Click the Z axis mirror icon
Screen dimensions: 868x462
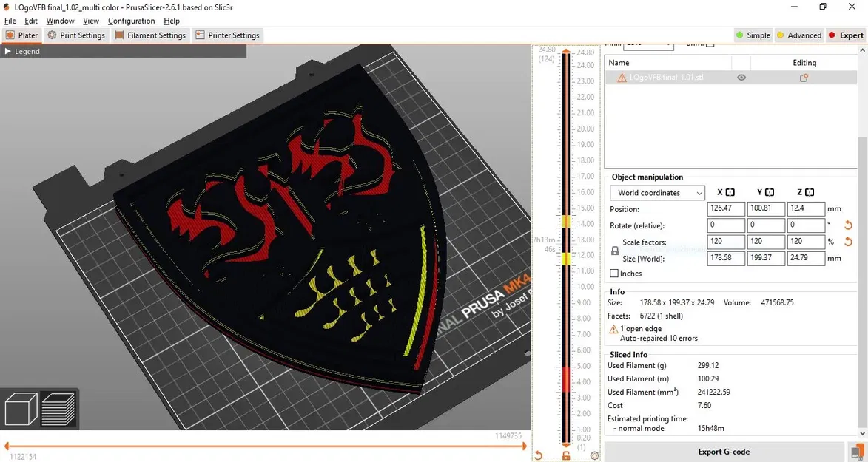pyautogui.click(x=810, y=192)
